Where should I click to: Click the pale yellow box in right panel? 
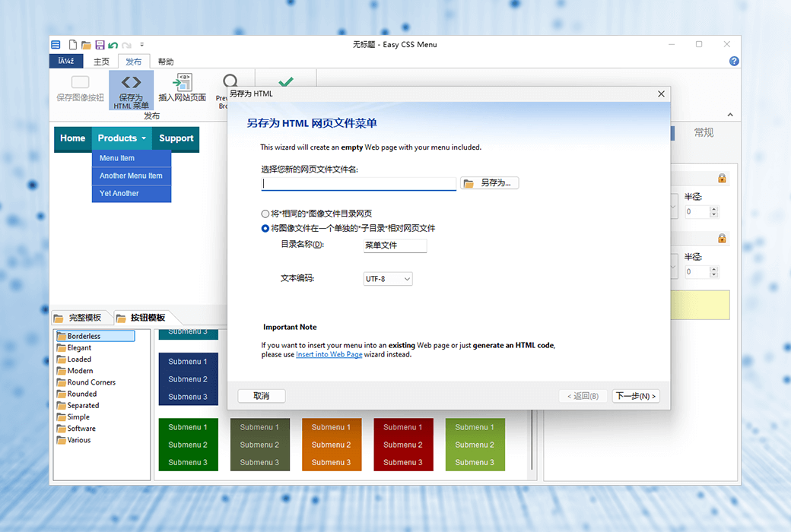point(700,305)
